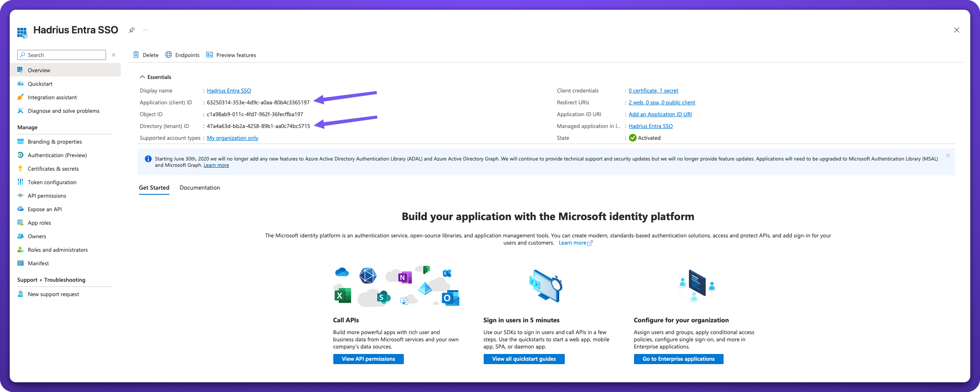Click the API permissions icon

[20, 196]
